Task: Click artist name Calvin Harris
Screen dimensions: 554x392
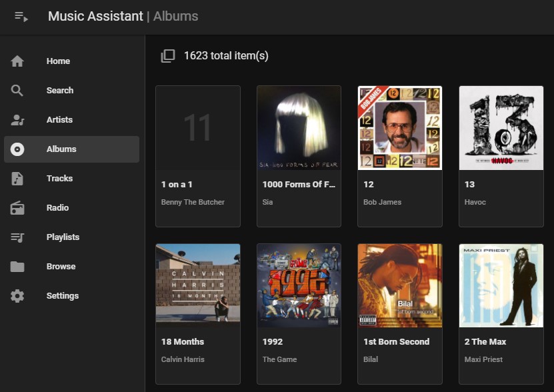Action: pyautogui.click(x=183, y=359)
